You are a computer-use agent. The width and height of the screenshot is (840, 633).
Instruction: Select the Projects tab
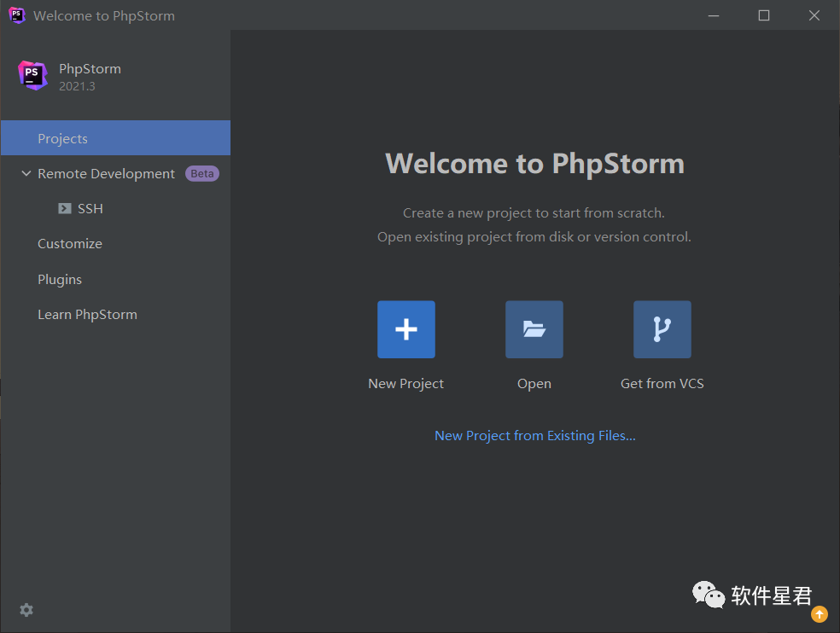(x=116, y=138)
